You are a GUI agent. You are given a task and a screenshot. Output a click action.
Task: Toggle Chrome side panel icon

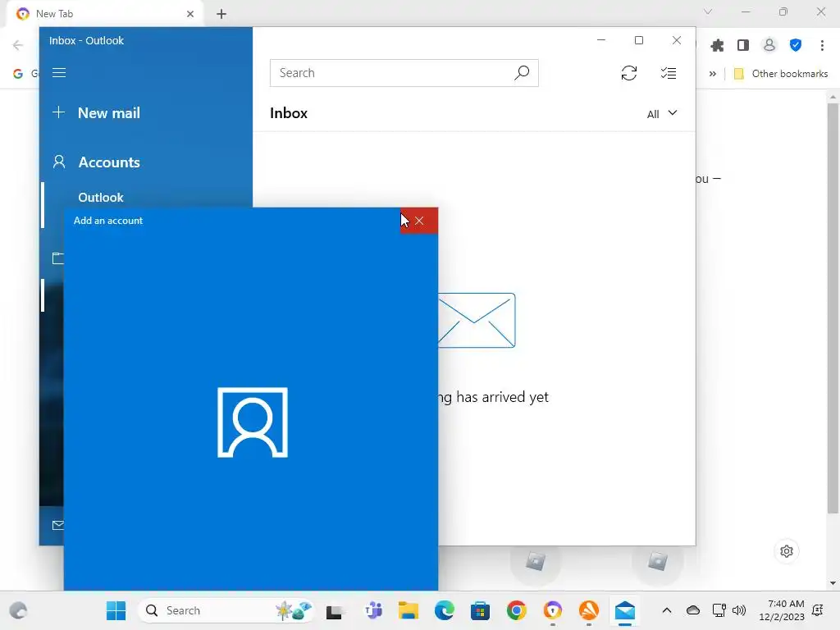[x=743, y=46]
